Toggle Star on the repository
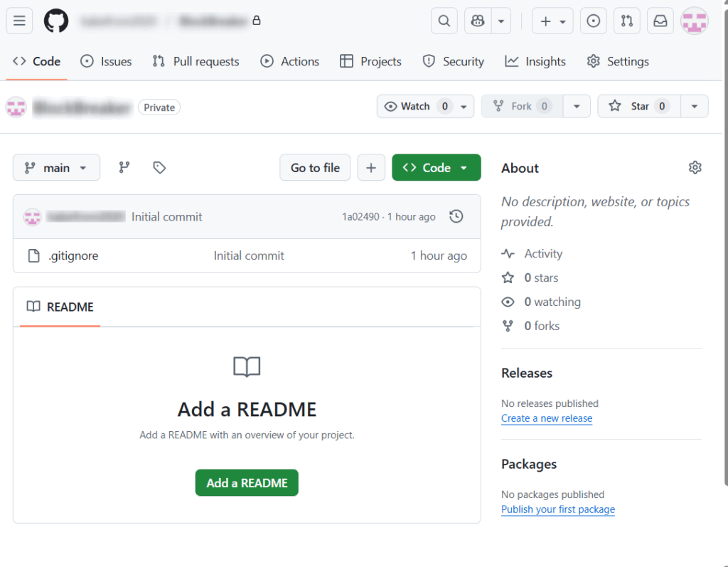Screen dimensions: 728x567 pyautogui.click(x=638, y=106)
